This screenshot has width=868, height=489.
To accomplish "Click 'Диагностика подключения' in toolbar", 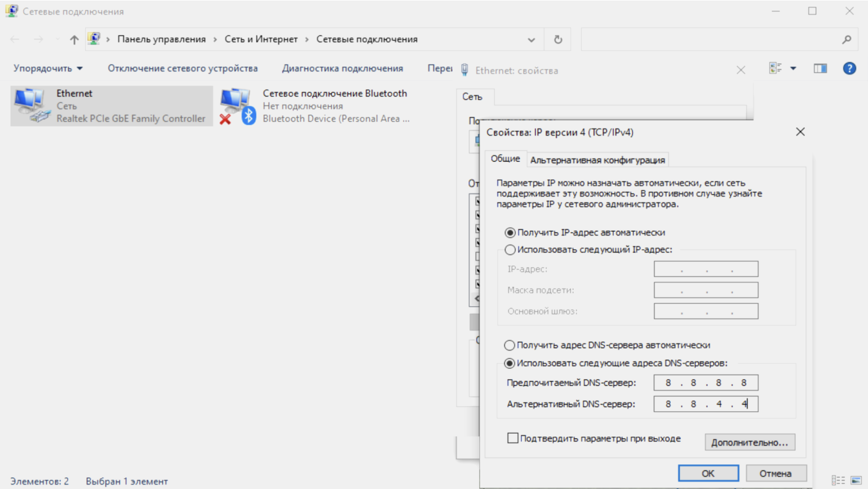I will click(x=342, y=68).
